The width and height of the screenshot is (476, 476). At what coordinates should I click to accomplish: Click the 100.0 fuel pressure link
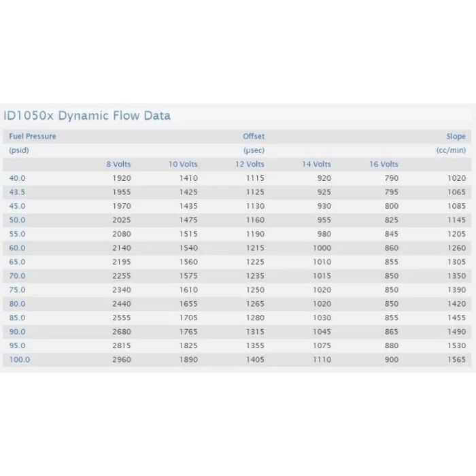point(19,360)
